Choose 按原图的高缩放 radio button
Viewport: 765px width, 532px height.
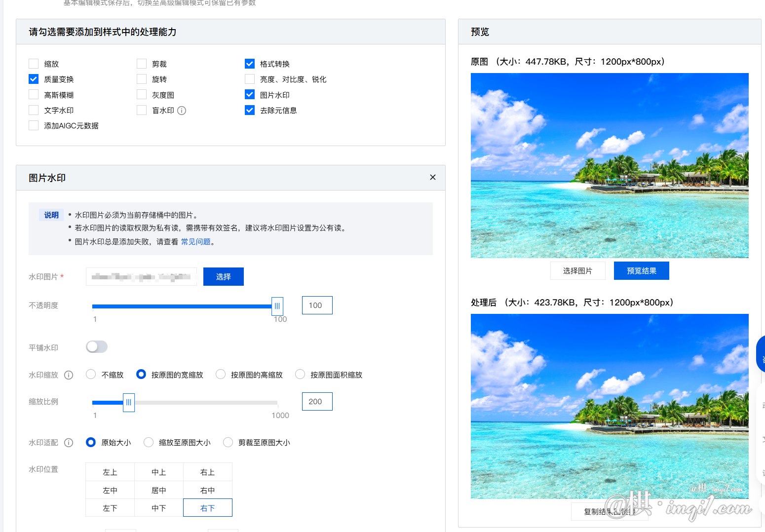click(221, 375)
